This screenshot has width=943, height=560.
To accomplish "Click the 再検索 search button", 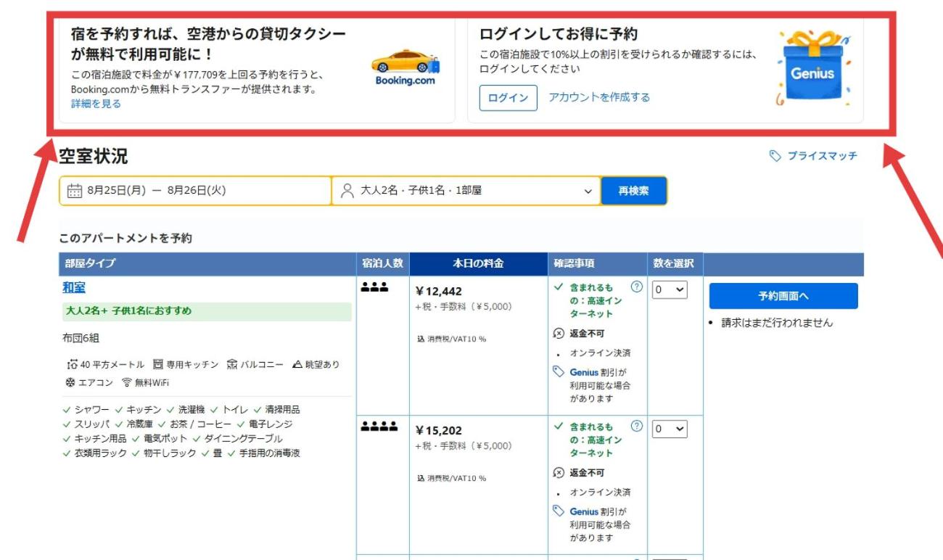I will tap(633, 191).
